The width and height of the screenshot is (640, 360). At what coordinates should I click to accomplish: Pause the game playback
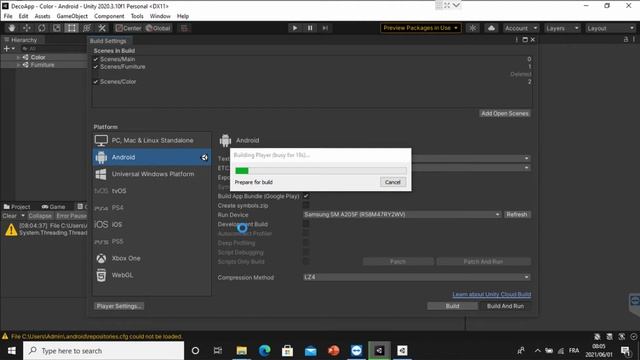(x=310, y=28)
